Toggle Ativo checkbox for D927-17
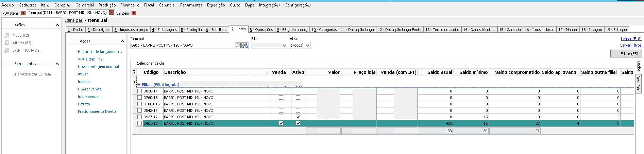 pos(298,117)
